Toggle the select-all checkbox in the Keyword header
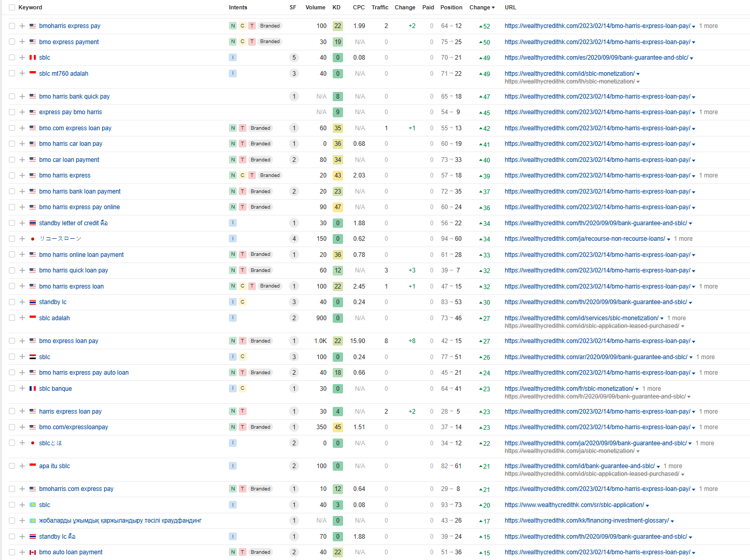The height and width of the screenshot is (560, 750). pos(12,7)
